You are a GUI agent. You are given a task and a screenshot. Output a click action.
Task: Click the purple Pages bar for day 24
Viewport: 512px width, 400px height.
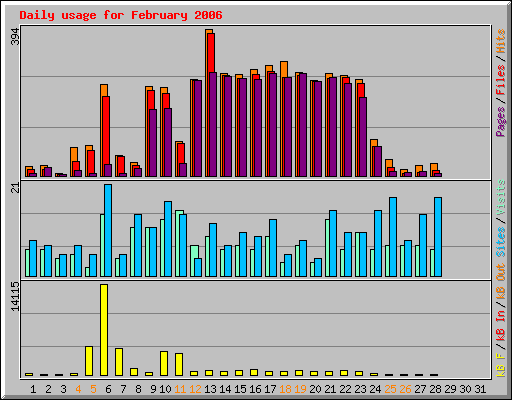[378, 162]
